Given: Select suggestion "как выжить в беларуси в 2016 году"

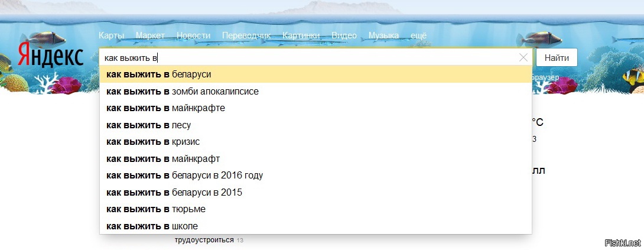Looking at the screenshot, I should click(x=185, y=176).
